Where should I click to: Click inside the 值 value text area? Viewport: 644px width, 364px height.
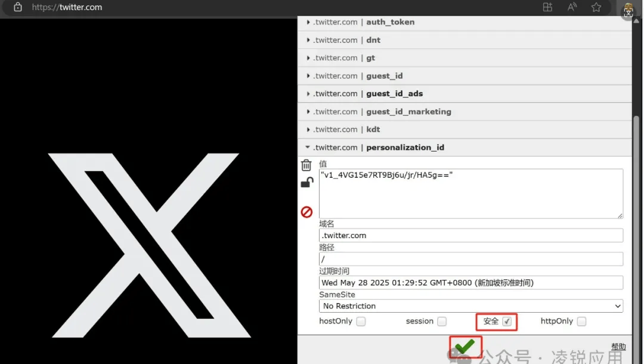tap(470, 193)
